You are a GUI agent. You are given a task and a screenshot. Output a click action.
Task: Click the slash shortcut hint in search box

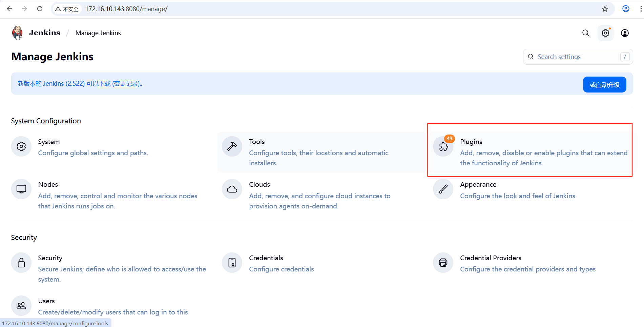(x=625, y=57)
